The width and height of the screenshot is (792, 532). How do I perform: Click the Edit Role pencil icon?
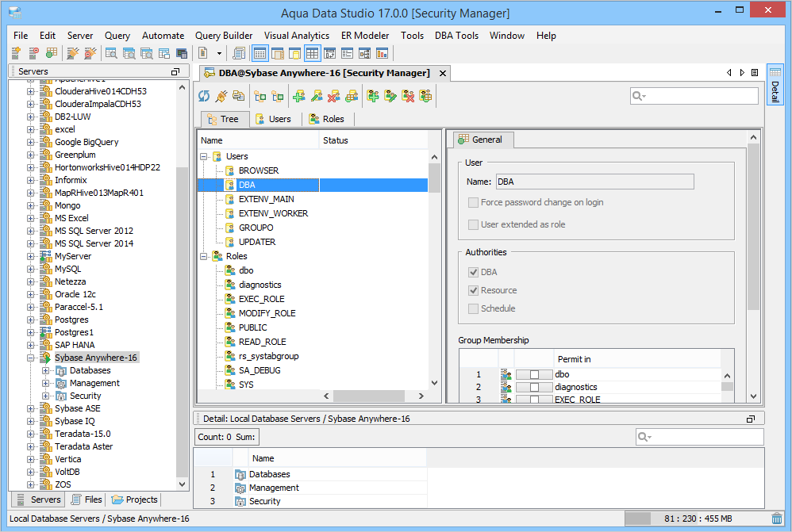tap(390, 96)
